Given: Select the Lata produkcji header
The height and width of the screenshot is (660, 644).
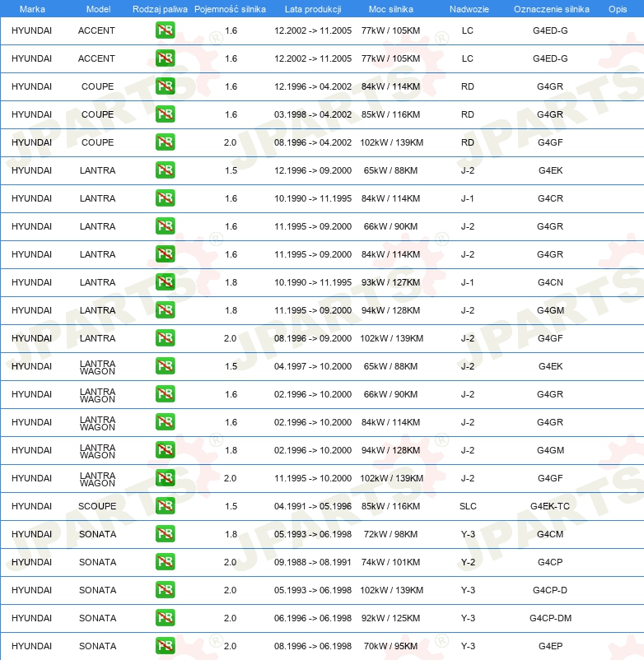Looking at the screenshot, I should (313, 9).
